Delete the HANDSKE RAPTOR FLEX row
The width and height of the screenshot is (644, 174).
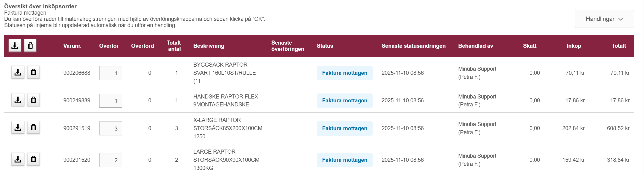pos(33,100)
